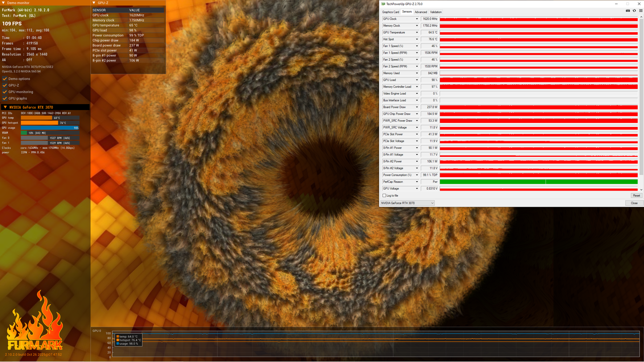Toggle the GPU monitoring checkbox

(5, 92)
